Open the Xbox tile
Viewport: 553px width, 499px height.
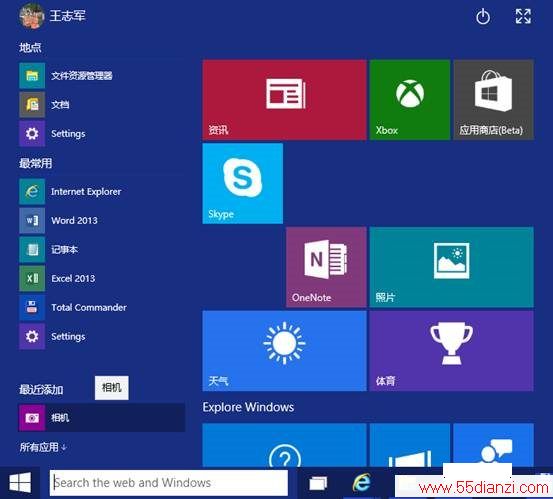pyautogui.click(x=410, y=100)
